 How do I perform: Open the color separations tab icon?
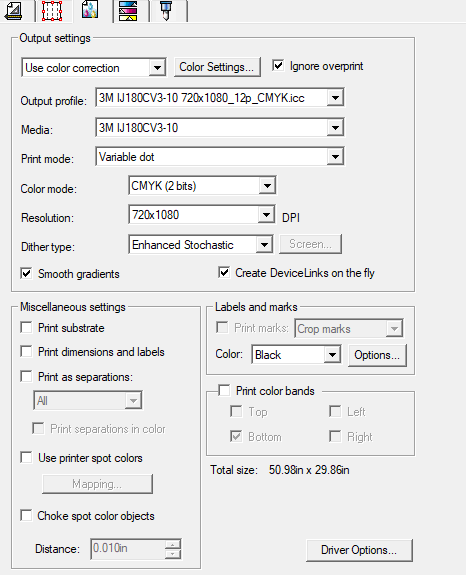click(128, 11)
